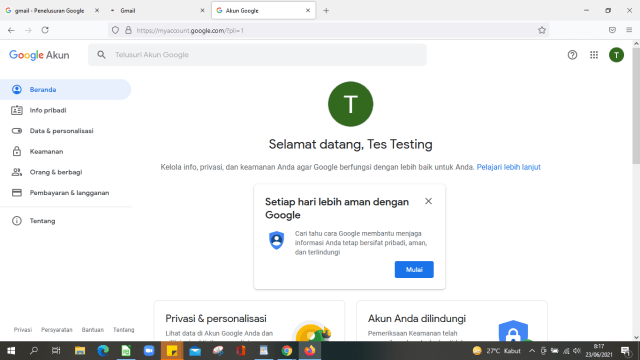Open Google Chrome from taskbar
The image size is (640, 360).
pyautogui.click(x=287, y=351)
